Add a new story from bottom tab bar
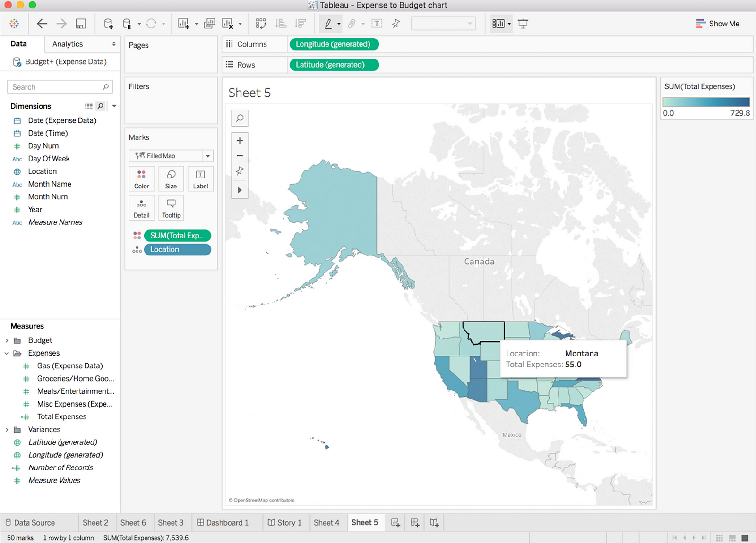 click(434, 523)
